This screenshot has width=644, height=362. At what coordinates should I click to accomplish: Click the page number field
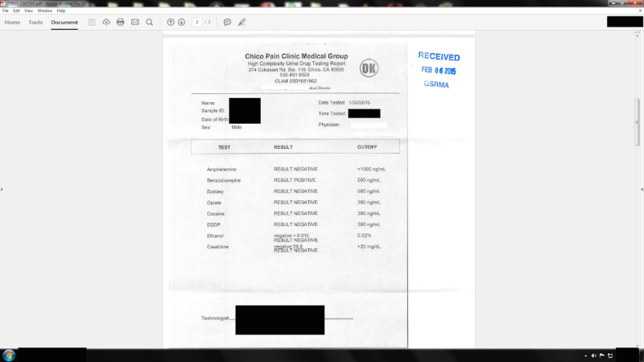[197, 22]
